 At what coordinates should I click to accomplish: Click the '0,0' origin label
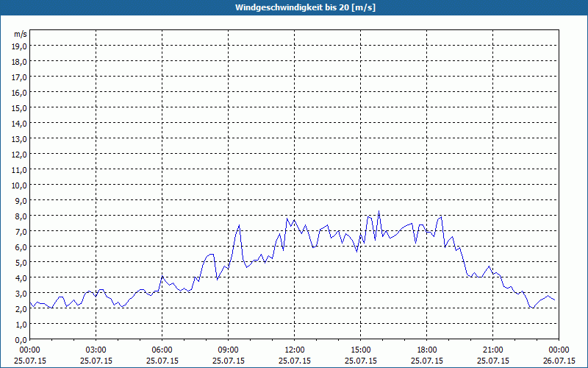coord(22,340)
